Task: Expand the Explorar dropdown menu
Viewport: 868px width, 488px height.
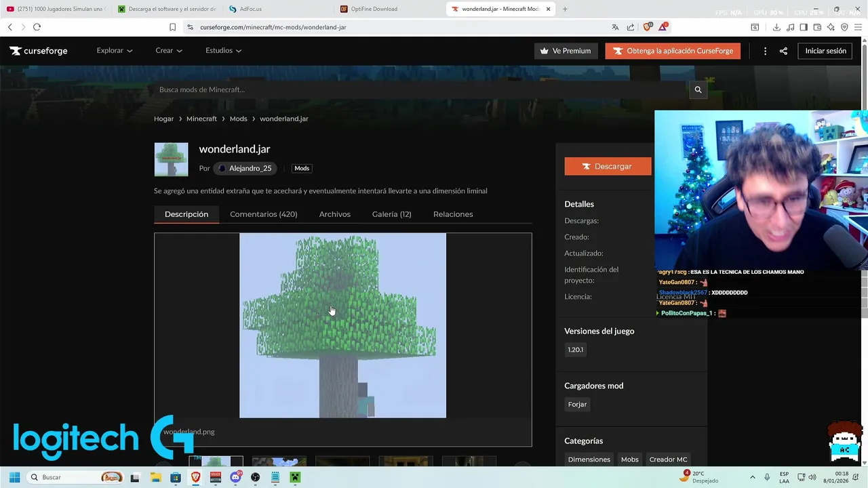Action: click(115, 51)
